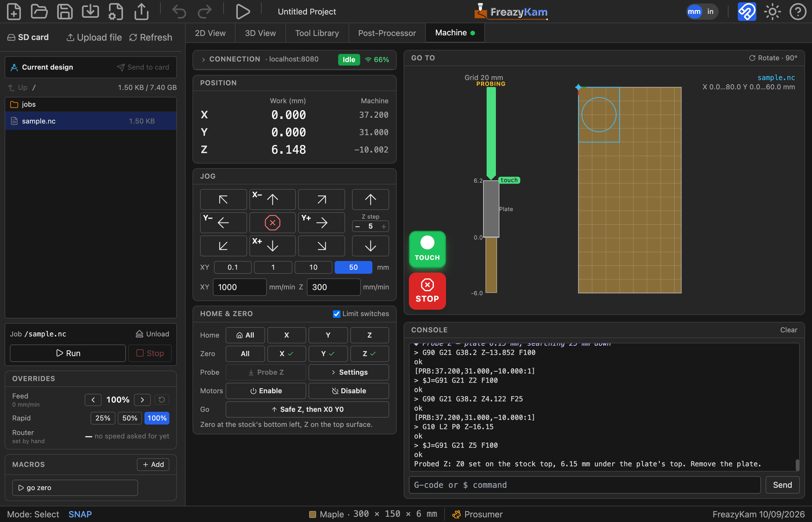Screen dimensions: 812x522
Task: Click the green TOUCH button
Action: click(x=427, y=249)
